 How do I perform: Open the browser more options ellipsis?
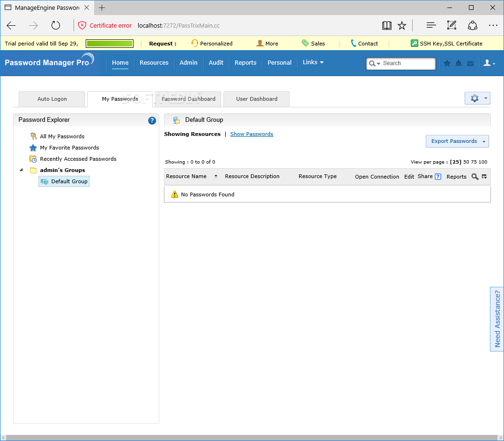click(493, 25)
